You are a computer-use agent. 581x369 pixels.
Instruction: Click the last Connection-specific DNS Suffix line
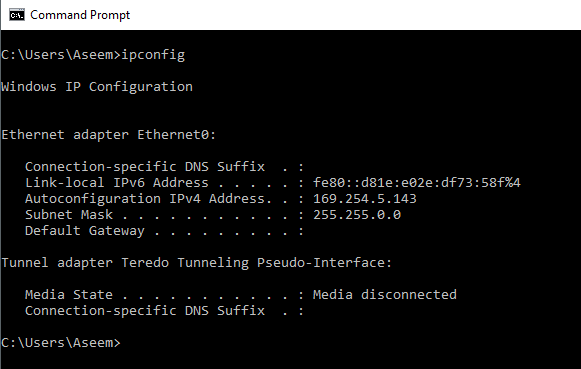[165, 311]
